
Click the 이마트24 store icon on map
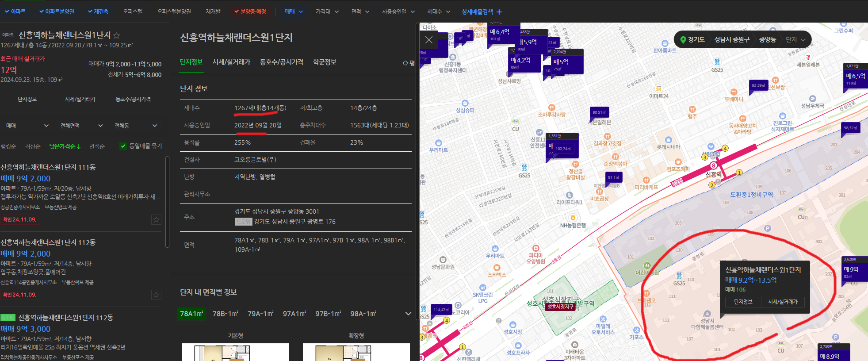(658, 89)
